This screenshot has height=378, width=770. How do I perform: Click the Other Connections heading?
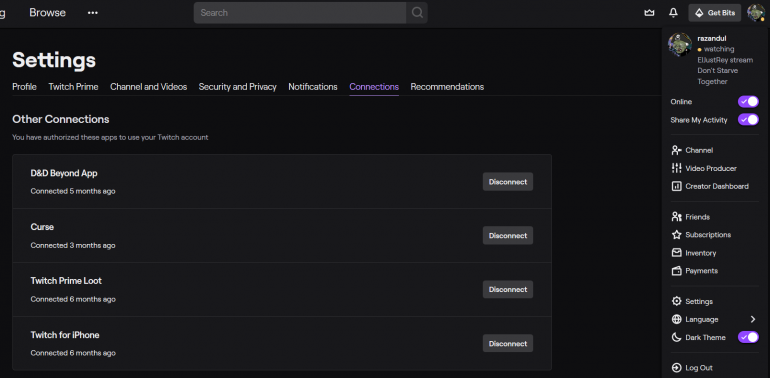click(x=61, y=119)
